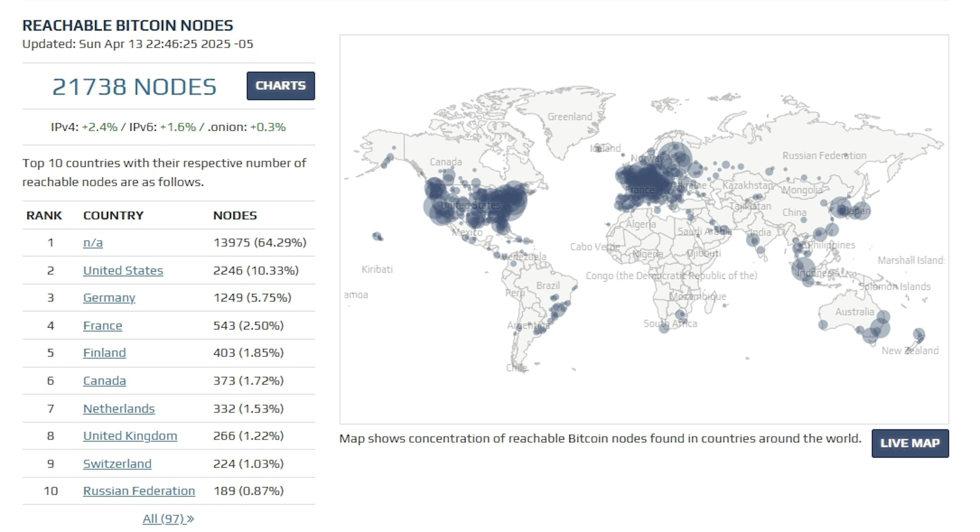Image resolution: width=980 pixels, height=532 pixels.
Task: Click the Hawaii node bubble in Pacific
Action: 377,237
